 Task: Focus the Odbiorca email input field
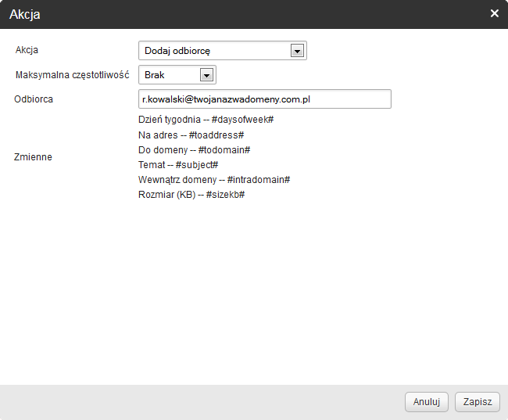(264, 99)
